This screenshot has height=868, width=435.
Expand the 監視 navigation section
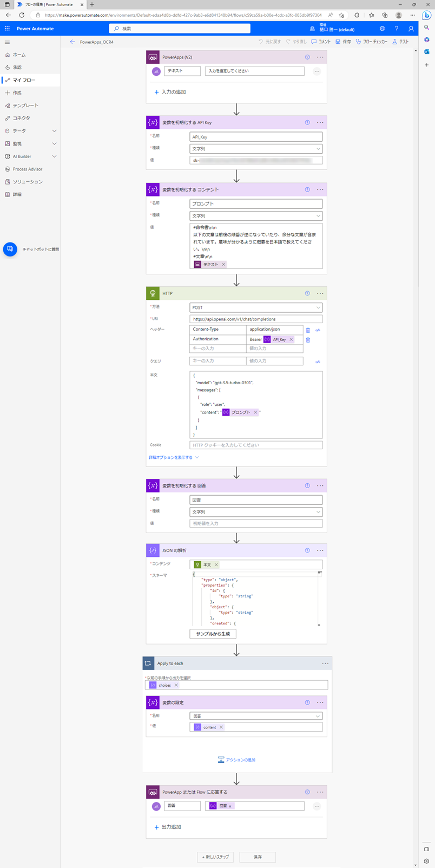pos(54,144)
